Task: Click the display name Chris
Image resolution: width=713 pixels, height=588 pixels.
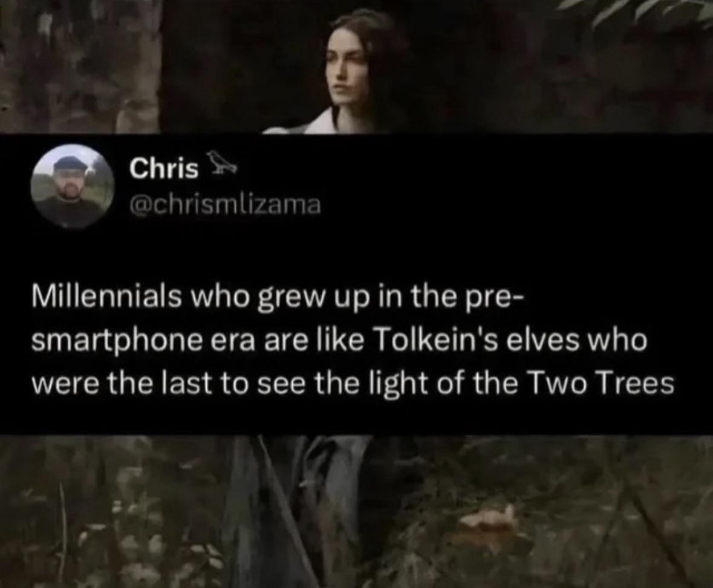Action: point(164,169)
